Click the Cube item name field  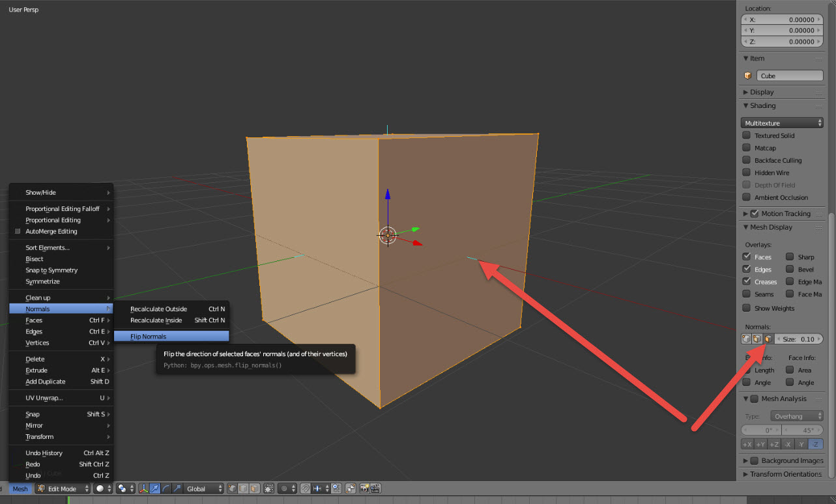click(790, 76)
